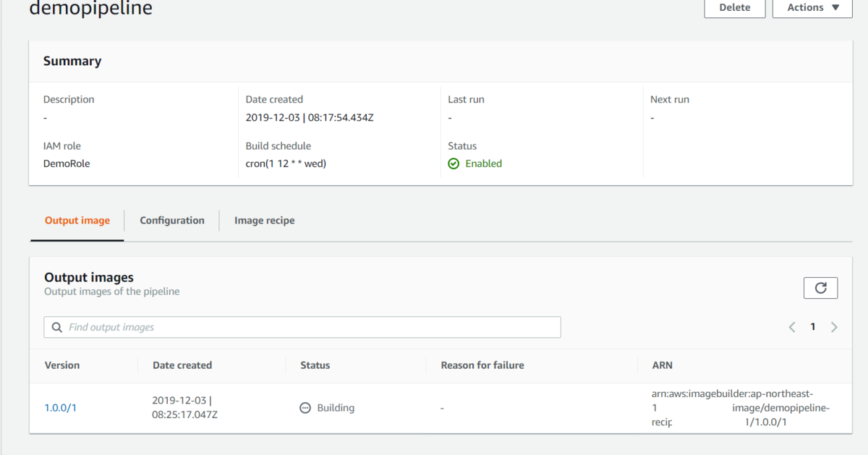Open the Image recipe tab
Screen dimensions: 868x455
coord(264,221)
